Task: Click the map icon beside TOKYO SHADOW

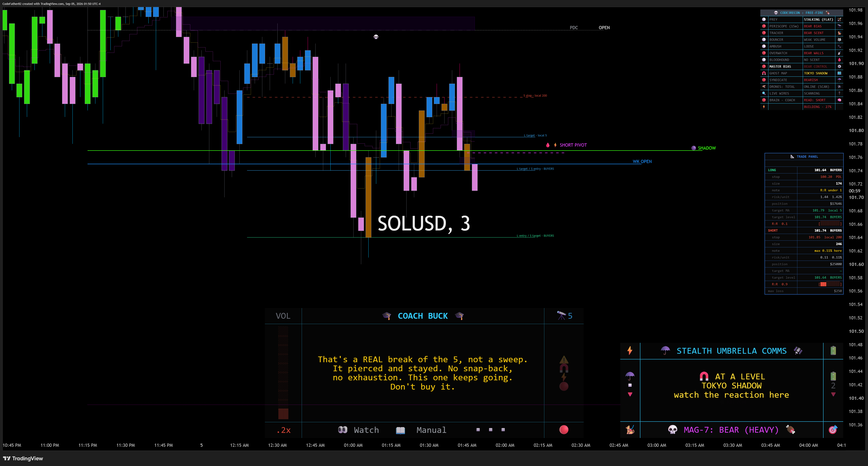Action: pos(839,73)
